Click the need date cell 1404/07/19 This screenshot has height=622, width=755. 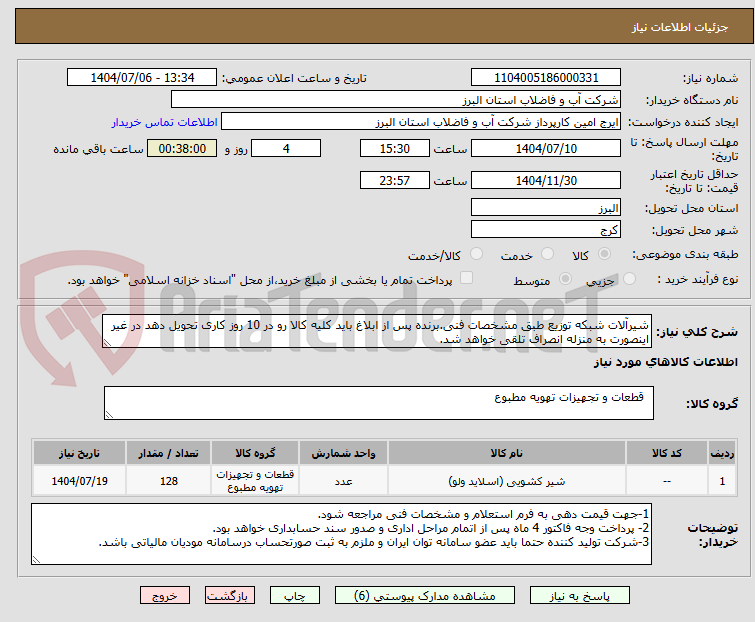tap(79, 480)
